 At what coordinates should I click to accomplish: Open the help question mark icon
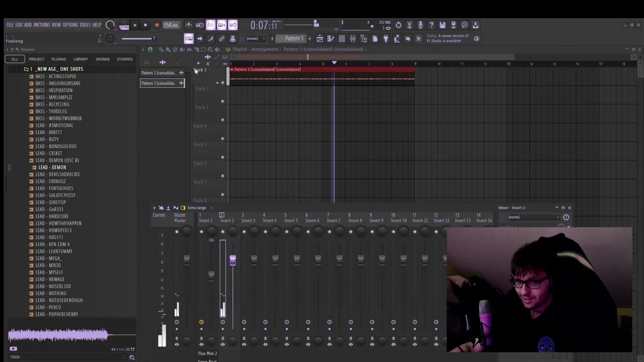tap(431, 25)
